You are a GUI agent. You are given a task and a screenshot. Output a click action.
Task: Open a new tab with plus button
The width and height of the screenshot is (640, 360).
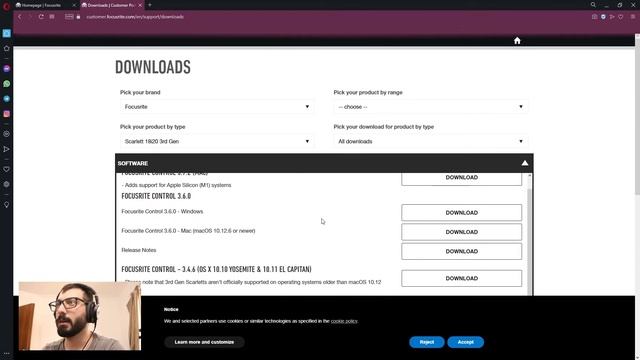[150, 5]
